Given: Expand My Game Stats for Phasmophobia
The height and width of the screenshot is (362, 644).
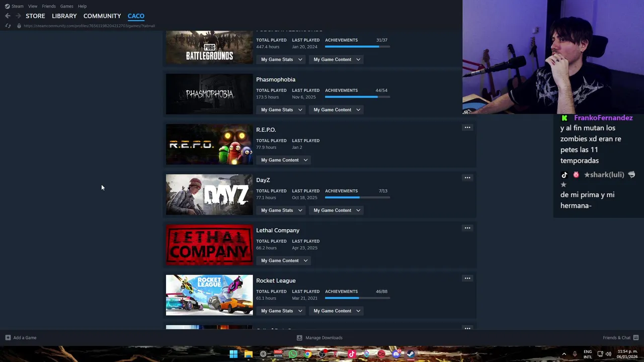Looking at the screenshot, I should tap(282, 110).
